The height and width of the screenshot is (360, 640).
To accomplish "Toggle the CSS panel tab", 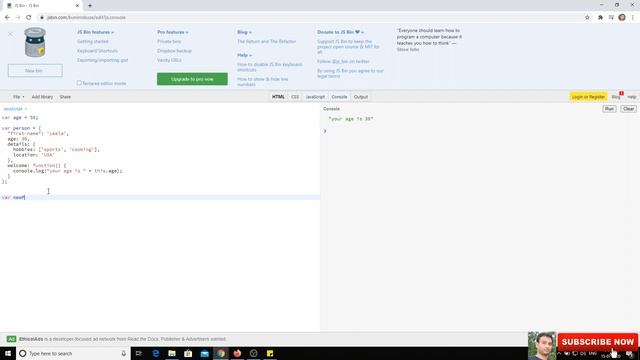I will (295, 97).
